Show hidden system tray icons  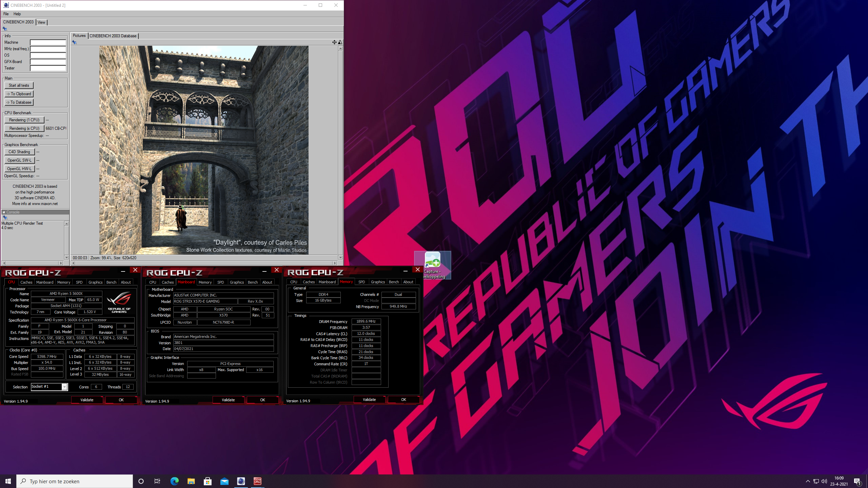(x=808, y=481)
